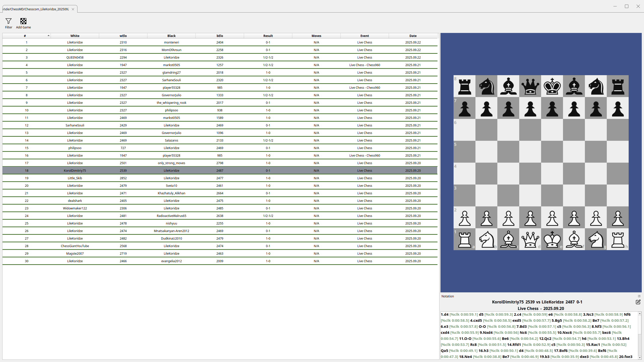Select game 27 against DudkinaU2010
Screen dimensions: 644x362
pyautogui.click(x=220, y=238)
